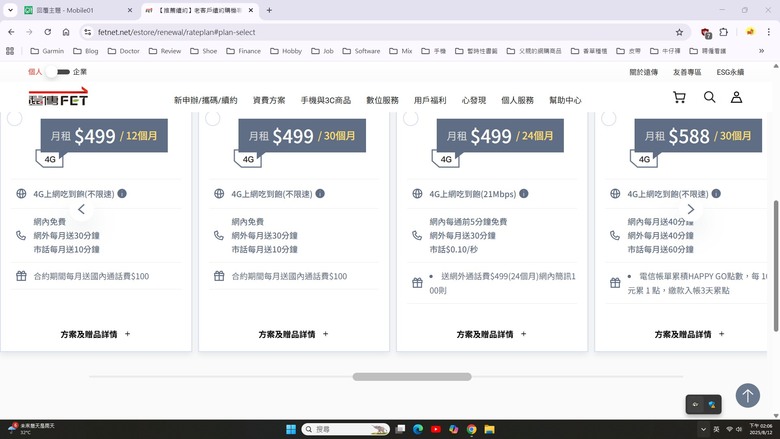The height and width of the screenshot is (439, 780).
Task: Click info icon on $588 plan
Action: tap(716, 193)
